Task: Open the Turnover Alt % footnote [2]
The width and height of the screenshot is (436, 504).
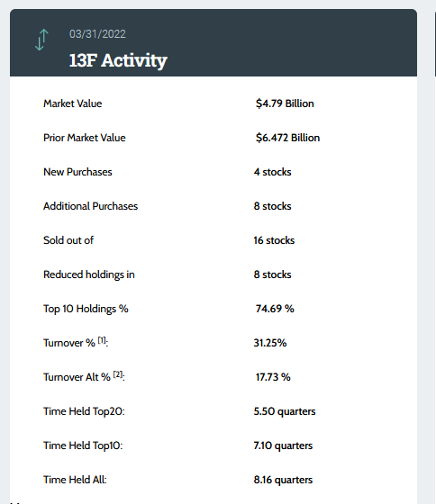Action: [x=118, y=374]
